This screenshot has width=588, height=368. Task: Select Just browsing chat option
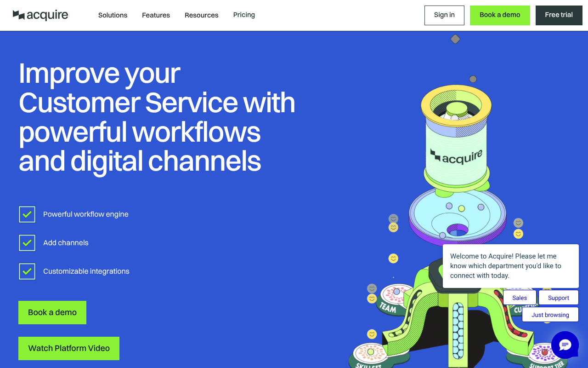[550, 315]
